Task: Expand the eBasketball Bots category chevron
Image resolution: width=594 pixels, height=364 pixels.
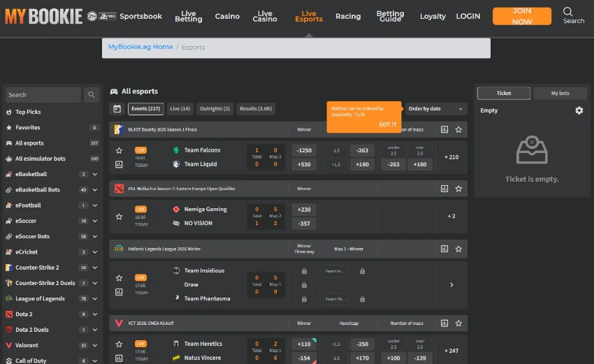Action: 95,190
